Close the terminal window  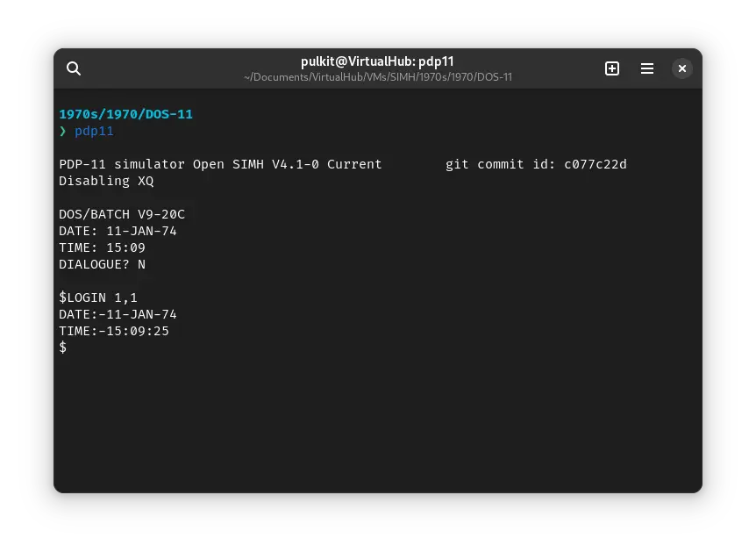tap(682, 68)
